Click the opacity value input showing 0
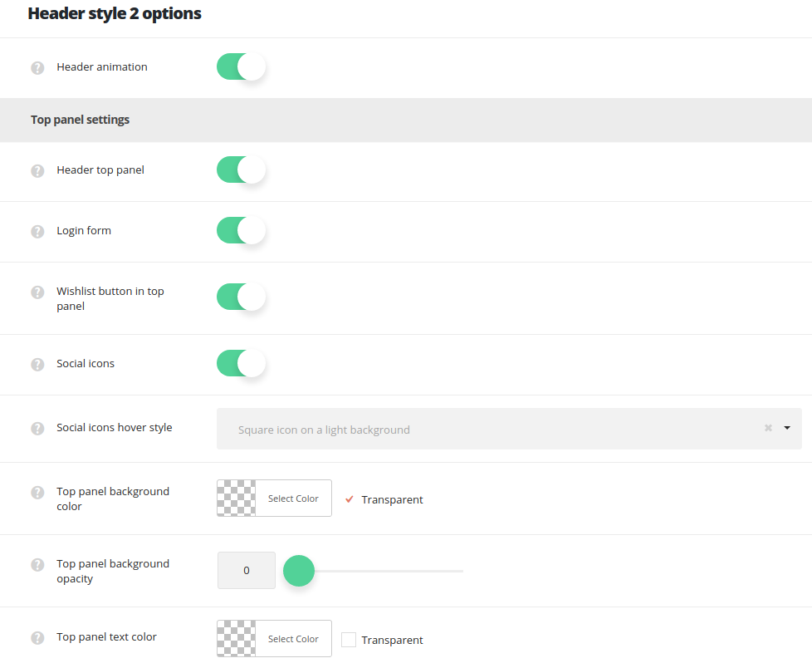Screen dimensions: 812x668 [246, 571]
